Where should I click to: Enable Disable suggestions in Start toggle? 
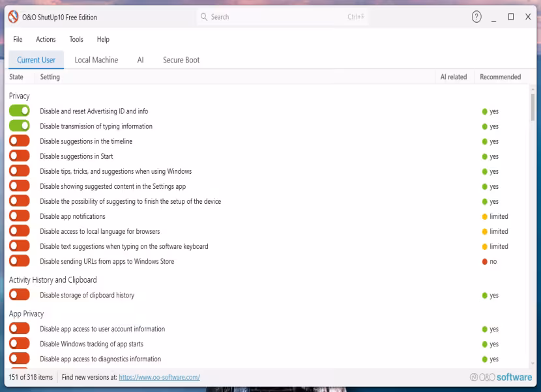pyautogui.click(x=20, y=156)
